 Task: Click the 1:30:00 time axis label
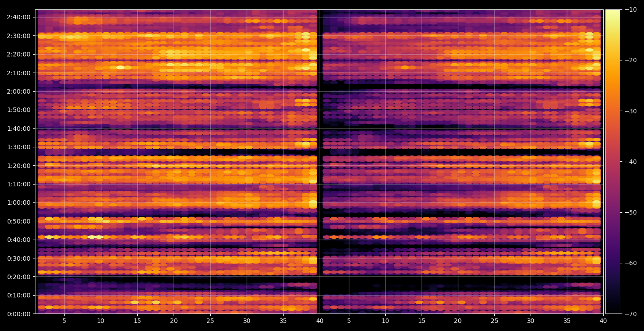pyautogui.click(x=19, y=146)
